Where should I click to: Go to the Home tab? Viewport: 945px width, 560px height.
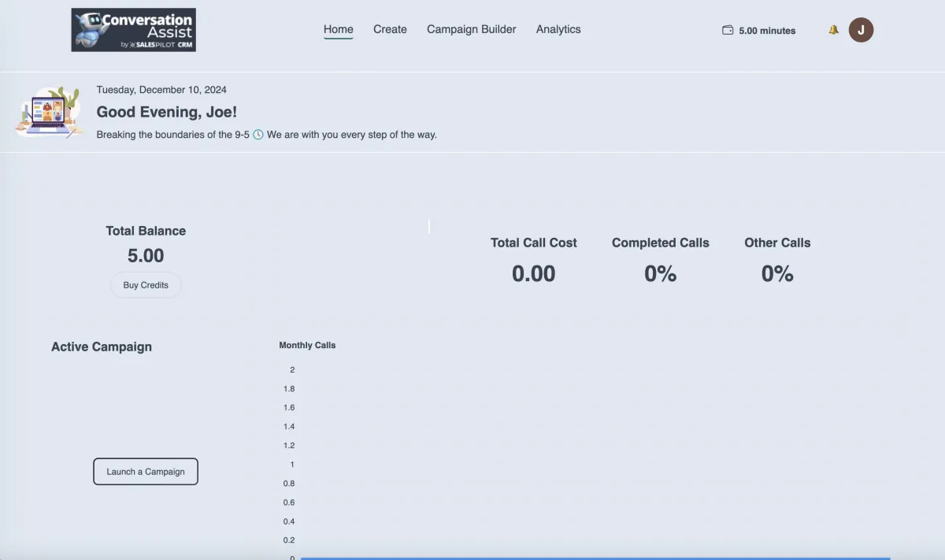click(339, 29)
